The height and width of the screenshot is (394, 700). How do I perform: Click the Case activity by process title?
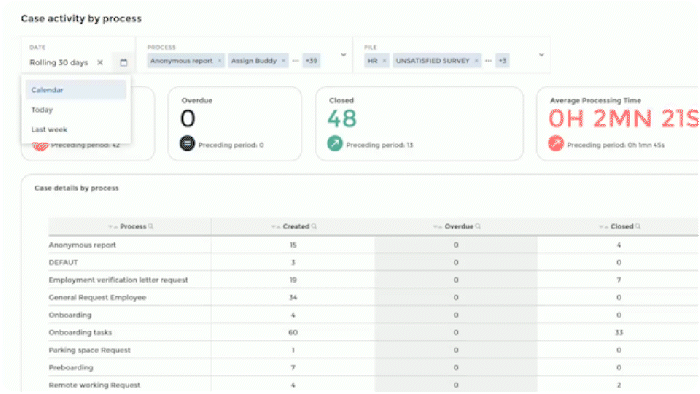(81, 18)
